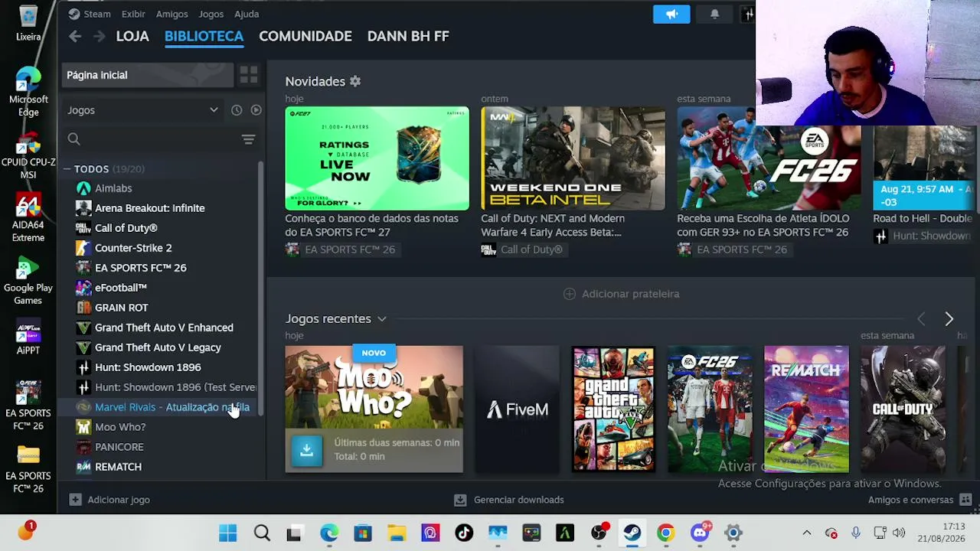This screenshot has height=551, width=980.
Task: Open AiPPT desktop shortcut
Action: [28, 337]
